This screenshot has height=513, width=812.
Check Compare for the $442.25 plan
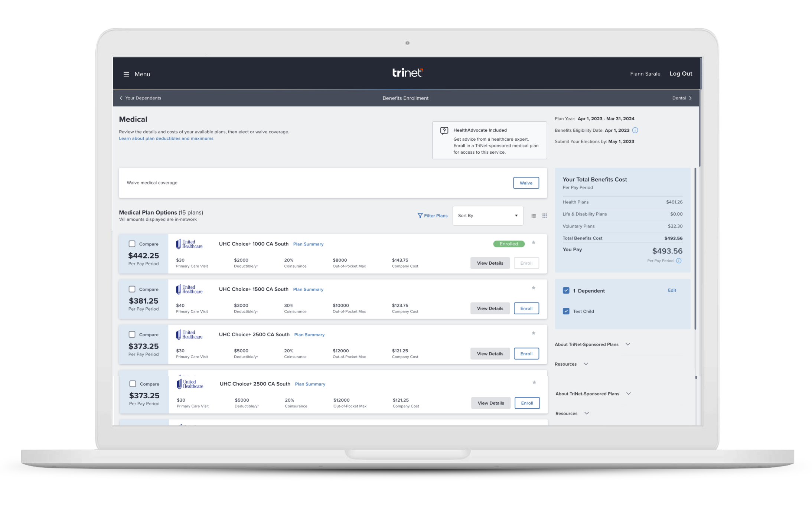[x=132, y=244]
